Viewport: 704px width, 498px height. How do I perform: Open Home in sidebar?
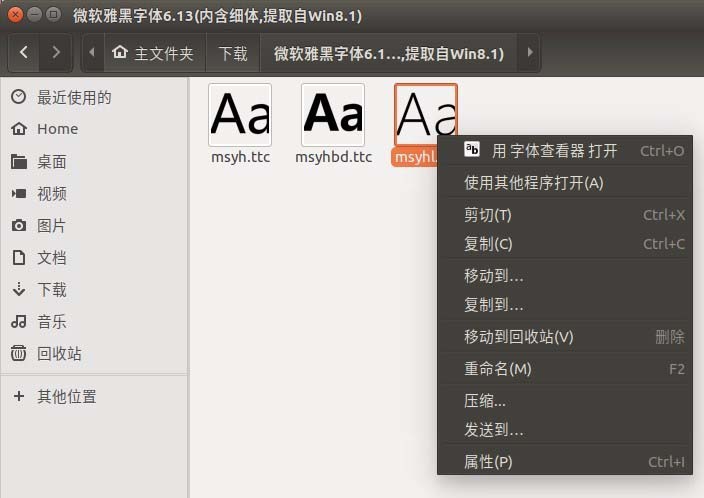(x=94, y=129)
